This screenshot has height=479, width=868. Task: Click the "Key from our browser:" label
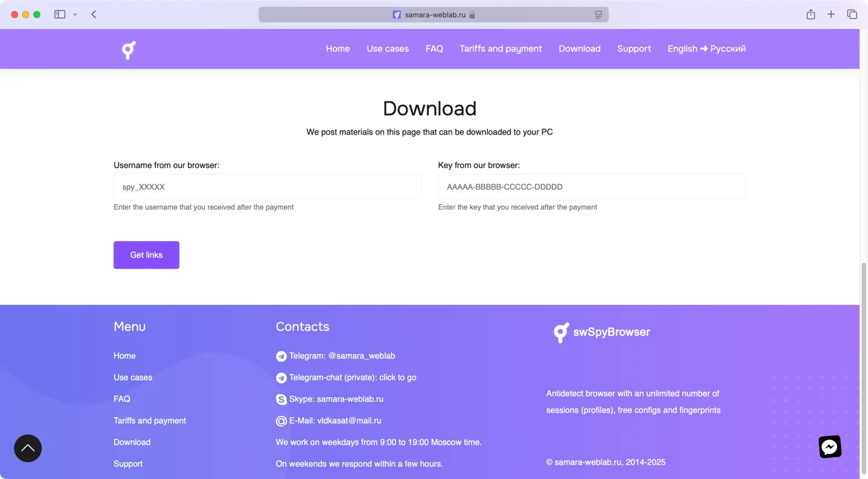point(479,165)
